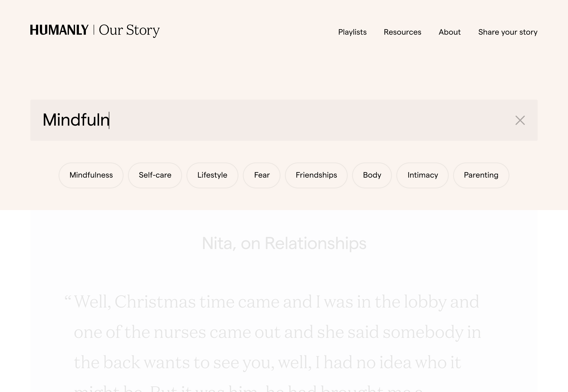
Task: Open the Playlists menu item
Action: tap(352, 32)
